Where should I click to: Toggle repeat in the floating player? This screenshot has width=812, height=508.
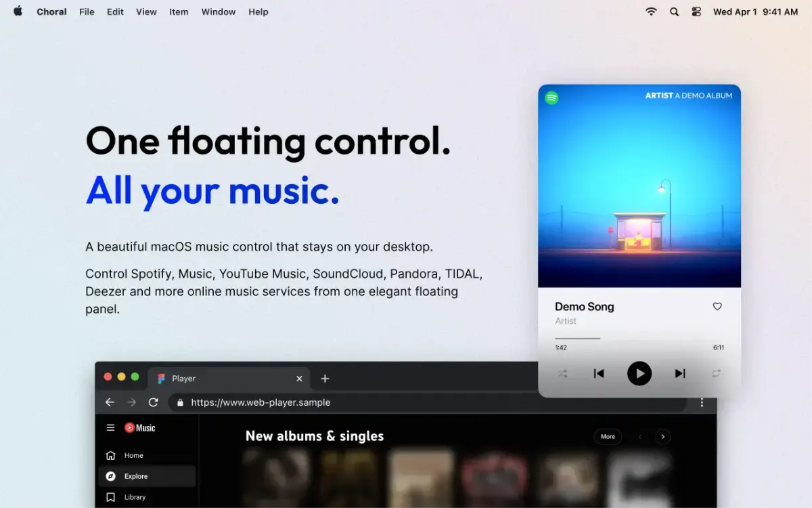click(x=717, y=373)
